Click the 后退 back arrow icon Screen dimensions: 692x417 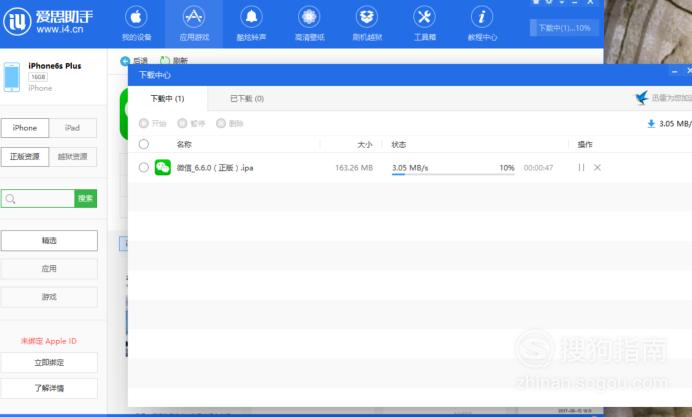(x=125, y=61)
